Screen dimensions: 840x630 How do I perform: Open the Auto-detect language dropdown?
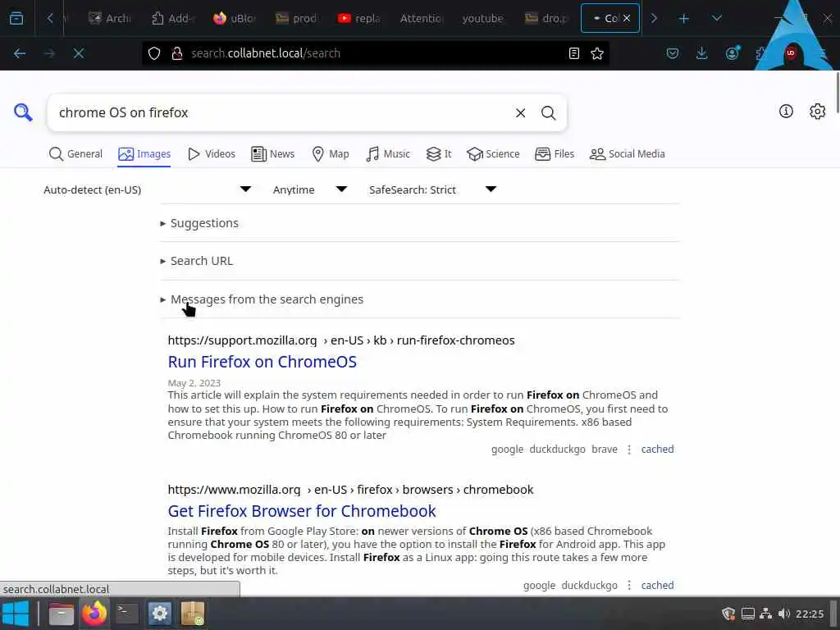147,189
